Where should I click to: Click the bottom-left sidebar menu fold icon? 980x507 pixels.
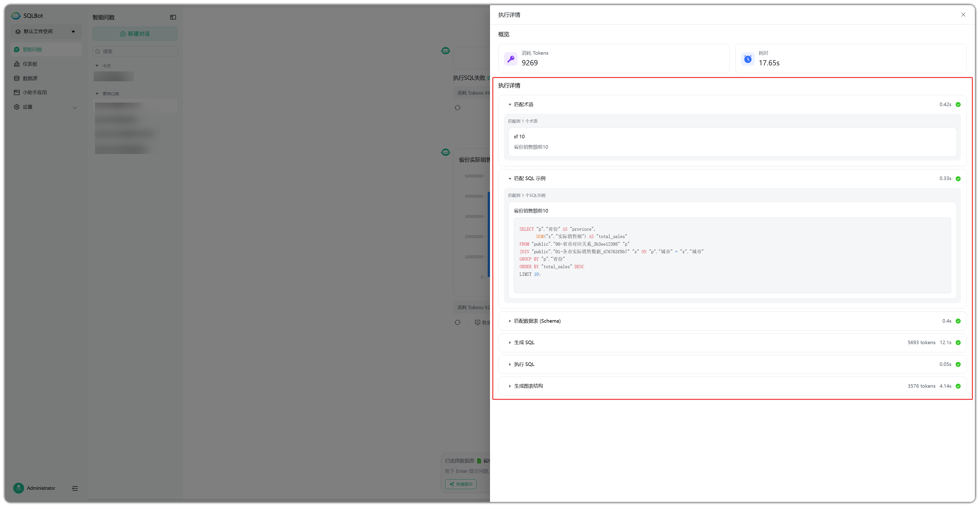point(75,488)
